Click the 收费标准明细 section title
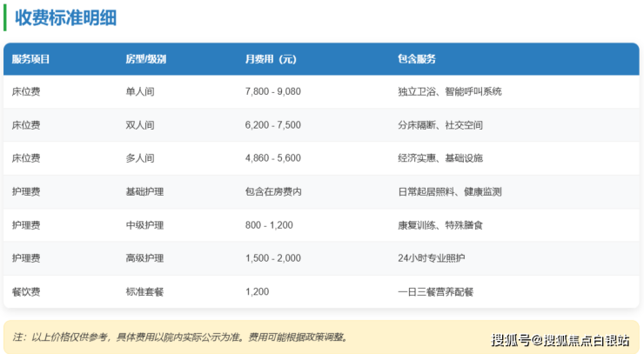Viewport: 644px width, 354px height. (66, 18)
